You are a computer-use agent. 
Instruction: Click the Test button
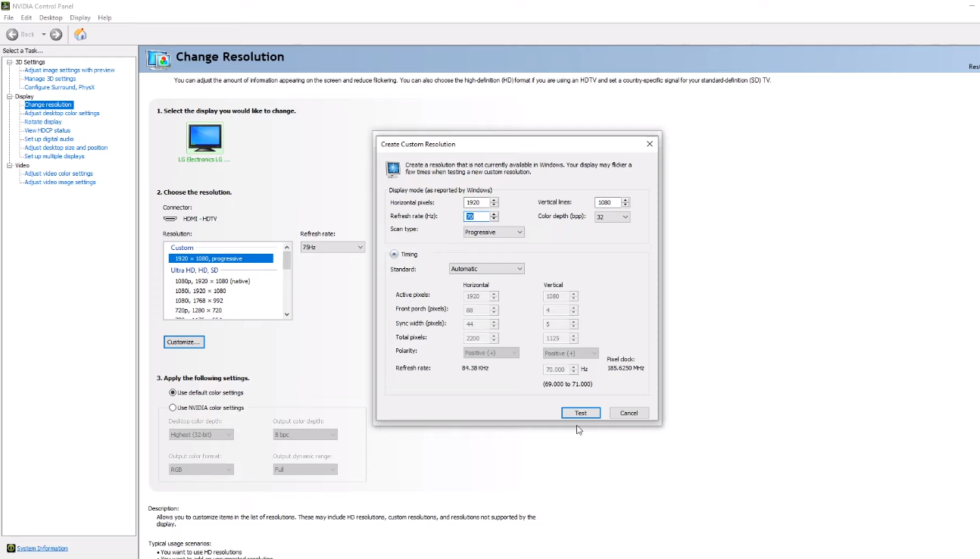pos(581,413)
